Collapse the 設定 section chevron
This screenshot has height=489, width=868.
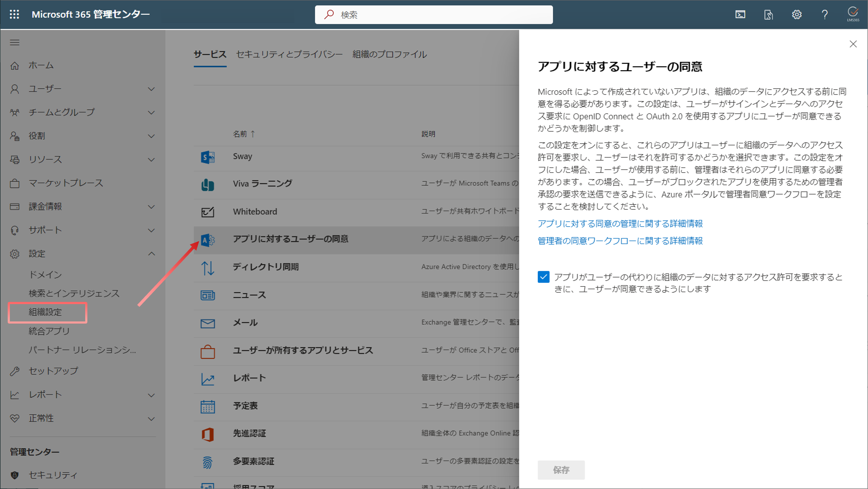152,253
